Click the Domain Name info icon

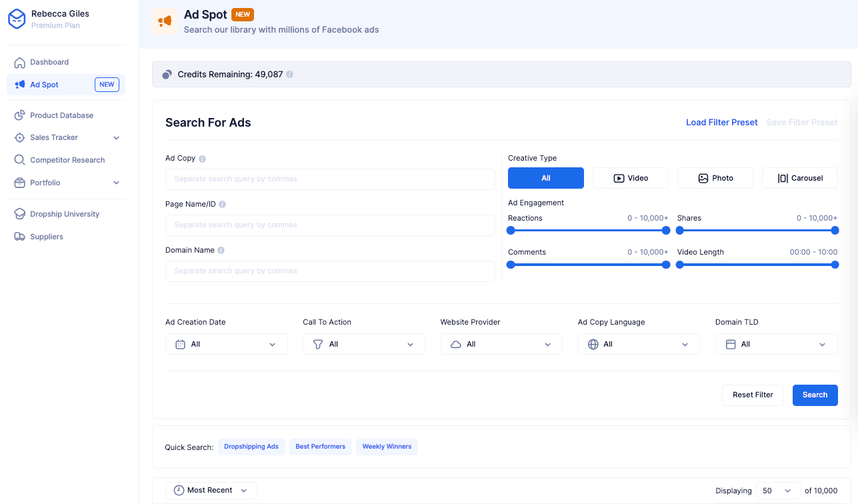(221, 251)
